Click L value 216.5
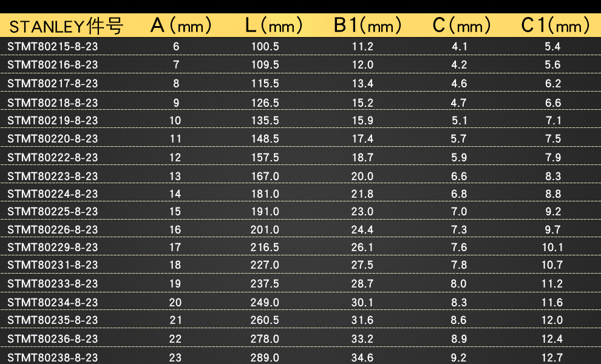601x364 pixels. click(x=265, y=247)
